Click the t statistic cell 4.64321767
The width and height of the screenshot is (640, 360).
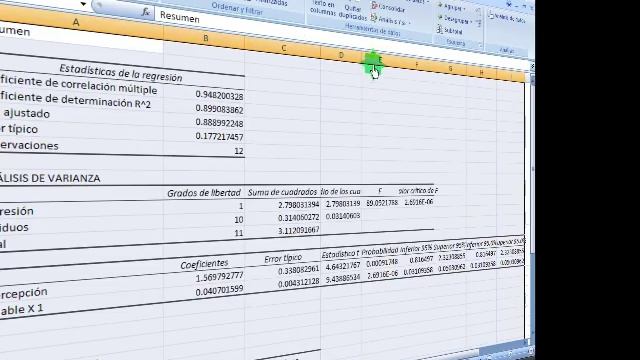pyautogui.click(x=343, y=266)
